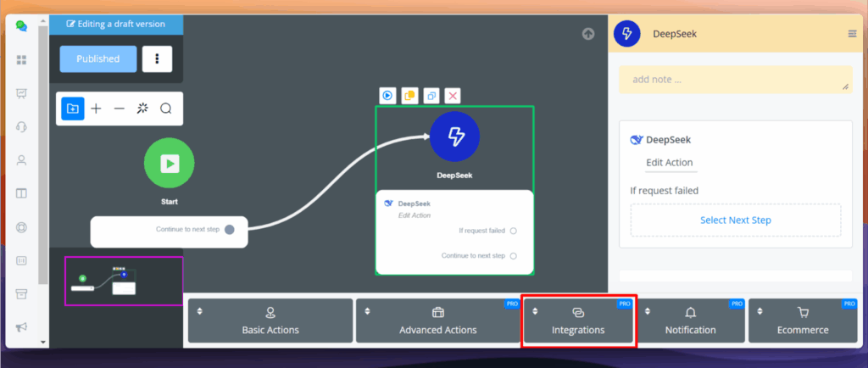Open the three-dot menu beside Published
This screenshot has height=368, width=868.
click(x=157, y=59)
